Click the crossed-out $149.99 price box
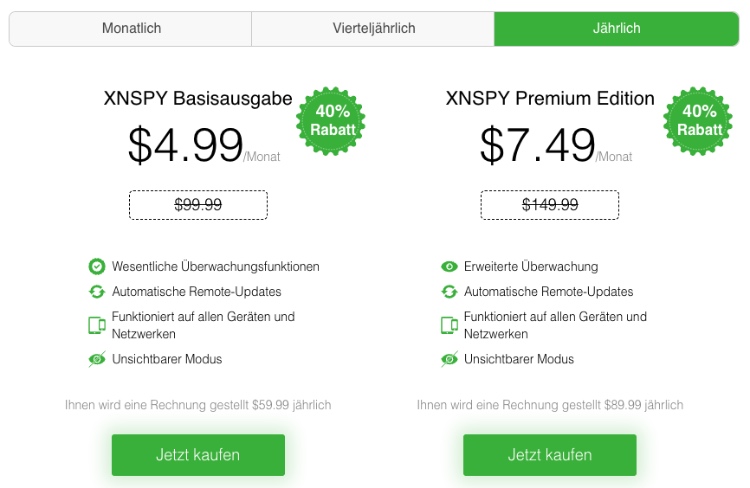This screenshot has height=488, width=750. click(550, 205)
